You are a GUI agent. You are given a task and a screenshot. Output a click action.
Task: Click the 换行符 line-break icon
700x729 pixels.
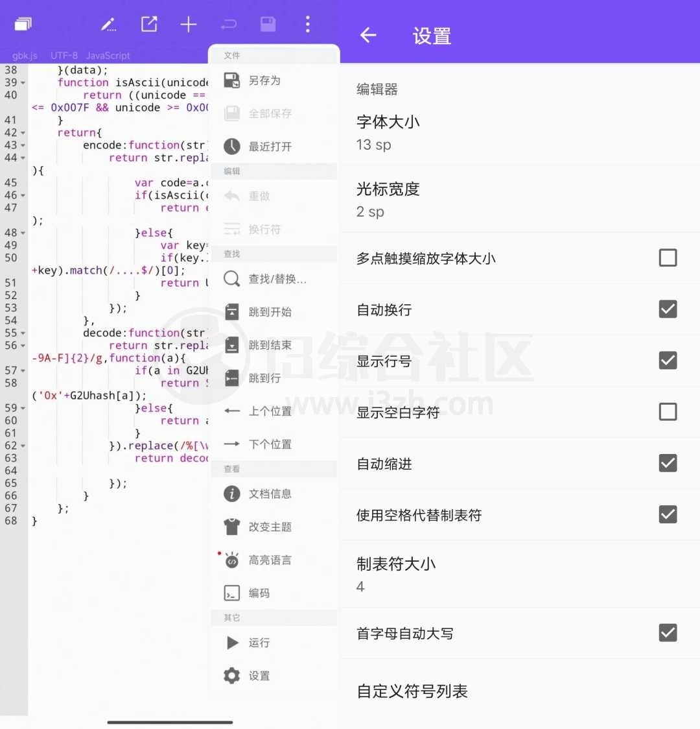pyautogui.click(x=232, y=229)
